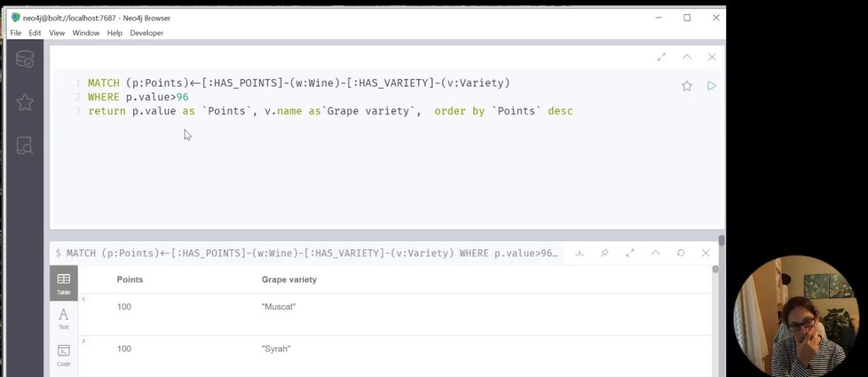Close the result frame
The width and height of the screenshot is (868, 377).
706,253
